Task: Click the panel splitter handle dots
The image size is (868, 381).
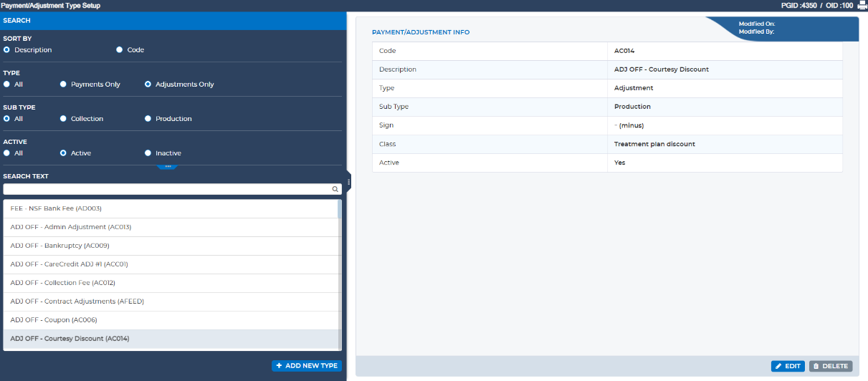Action: [349, 183]
